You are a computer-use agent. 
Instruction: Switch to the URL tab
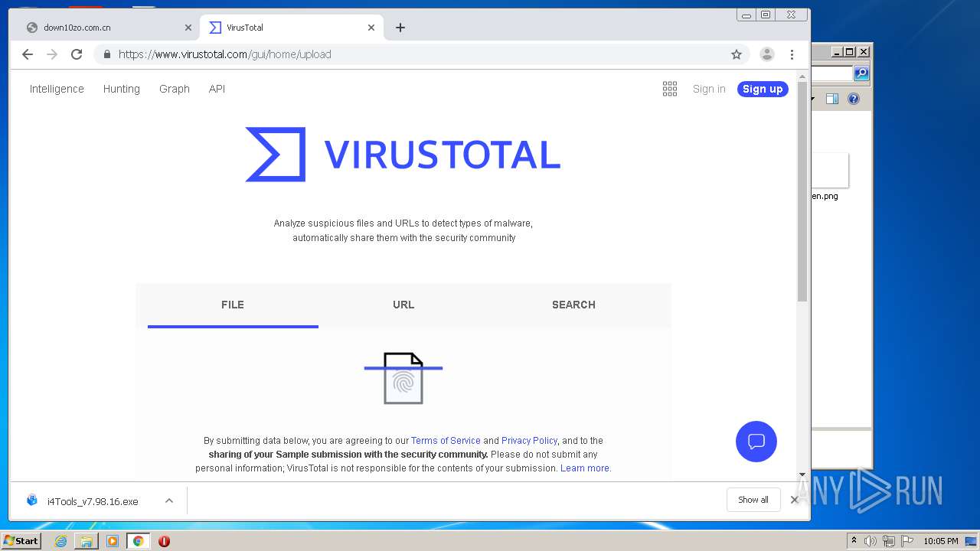pyautogui.click(x=403, y=305)
